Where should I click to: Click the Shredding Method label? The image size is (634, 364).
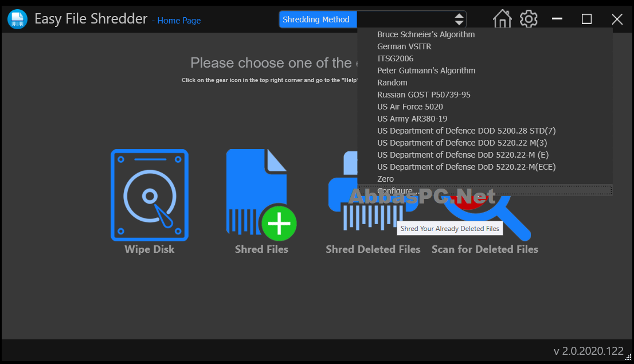tap(318, 19)
